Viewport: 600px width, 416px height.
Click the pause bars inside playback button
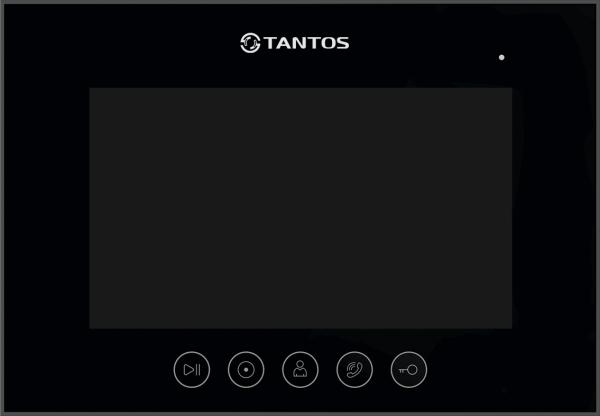tap(198, 370)
